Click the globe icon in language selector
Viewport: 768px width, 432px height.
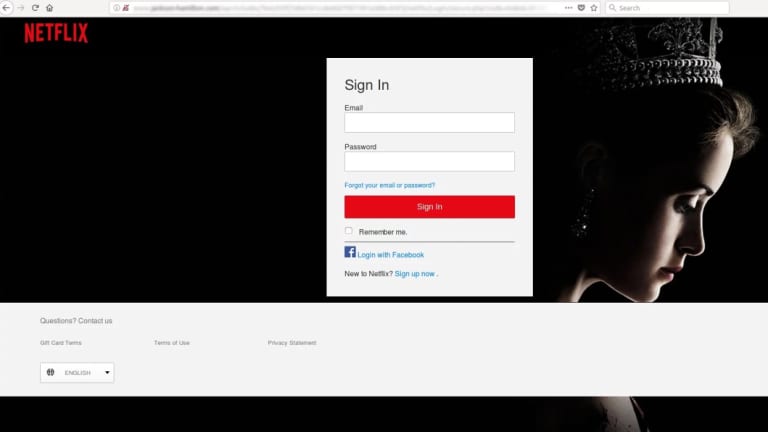[50, 372]
